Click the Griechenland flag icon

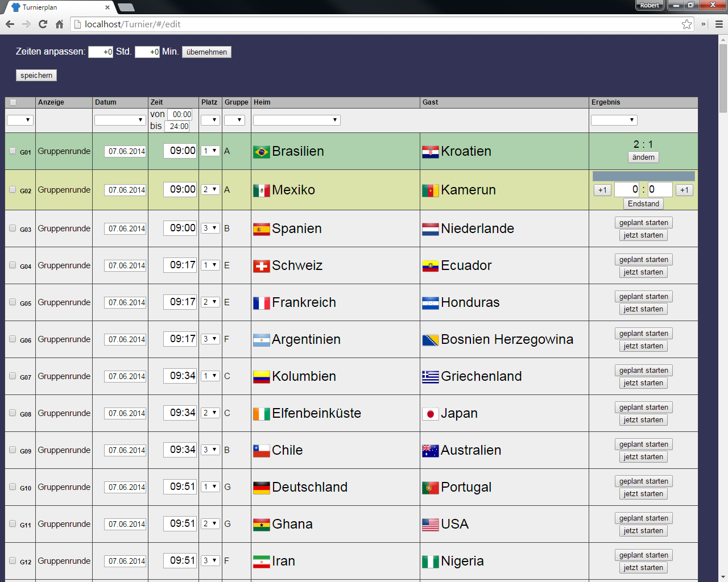click(431, 377)
